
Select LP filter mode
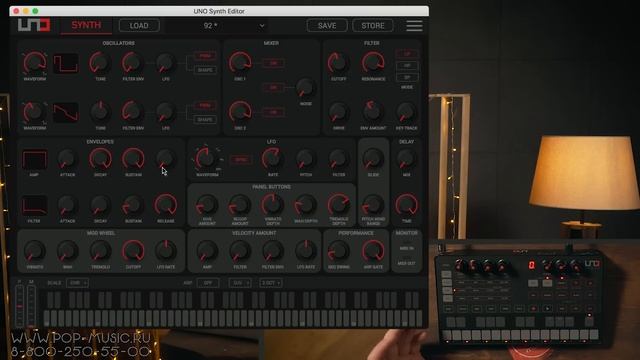(x=407, y=54)
